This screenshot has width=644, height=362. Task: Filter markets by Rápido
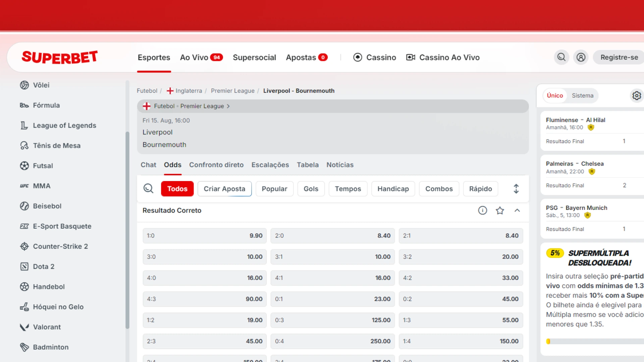[x=480, y=189]
